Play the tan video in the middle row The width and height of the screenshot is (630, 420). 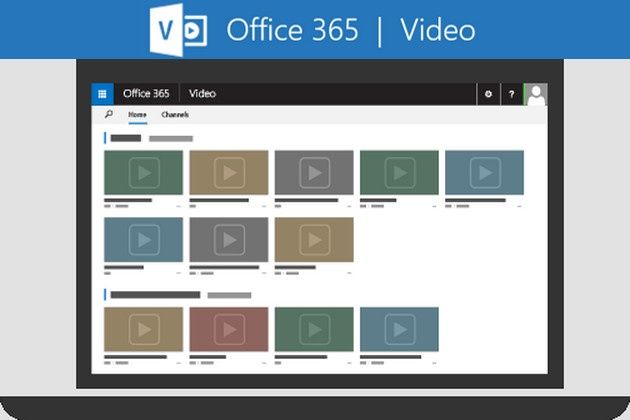[314, 240]
